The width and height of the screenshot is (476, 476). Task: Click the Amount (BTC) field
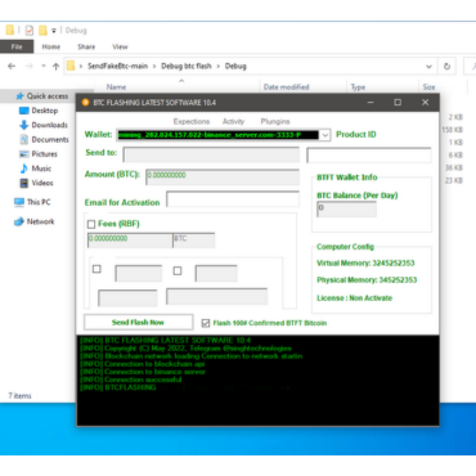(x=223, y=177)
